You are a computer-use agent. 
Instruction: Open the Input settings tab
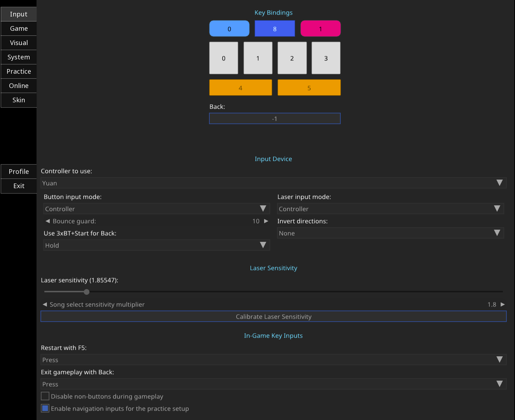pos(19,14)
